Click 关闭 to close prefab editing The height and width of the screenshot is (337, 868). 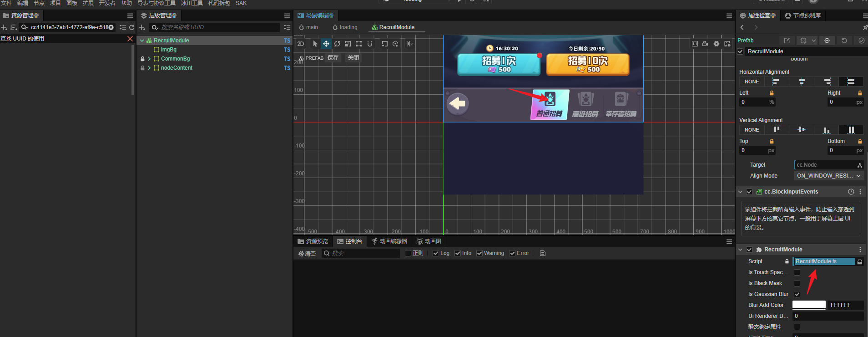point(353,58)
